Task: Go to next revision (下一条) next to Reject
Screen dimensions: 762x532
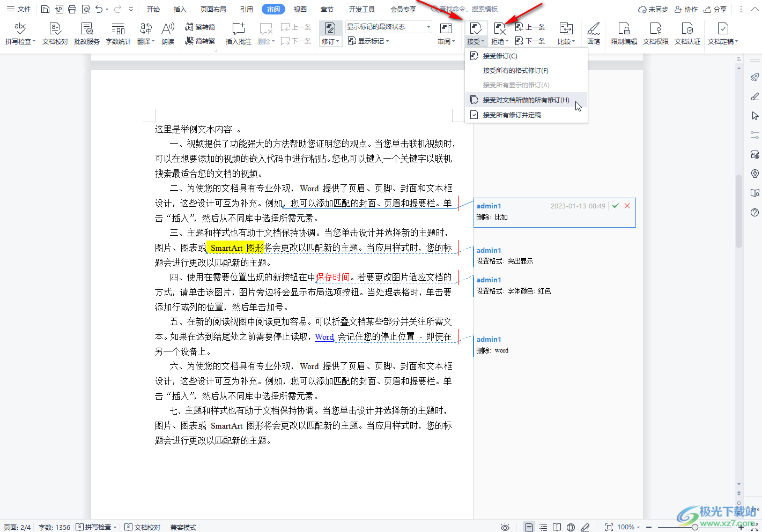Action: pos(530,41)
